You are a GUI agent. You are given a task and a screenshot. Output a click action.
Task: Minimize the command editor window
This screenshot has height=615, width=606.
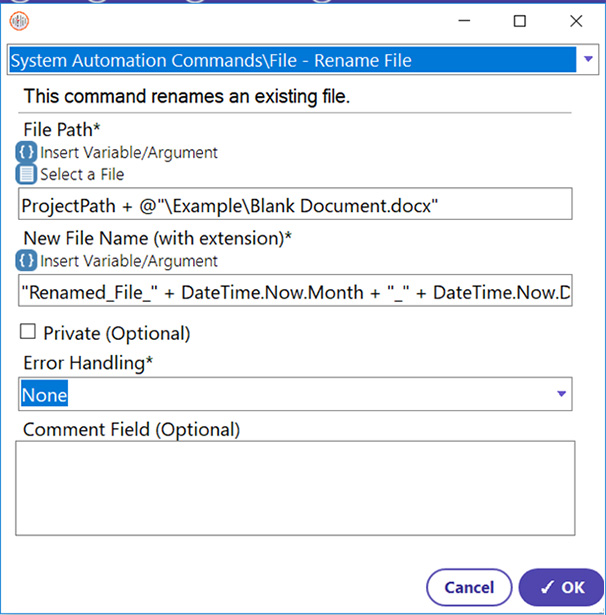(464, 21)
